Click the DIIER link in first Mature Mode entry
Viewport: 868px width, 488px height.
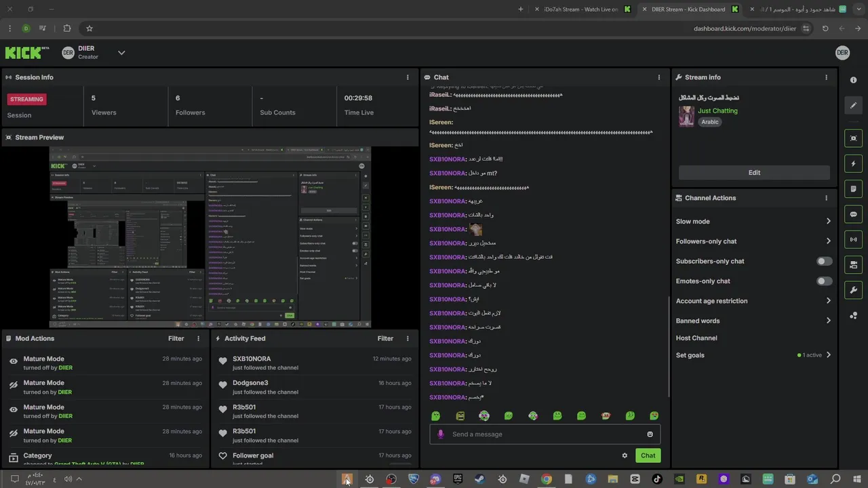point(65,368)
